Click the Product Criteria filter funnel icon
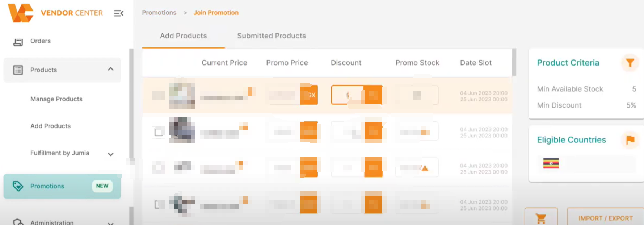 [630, 63]
